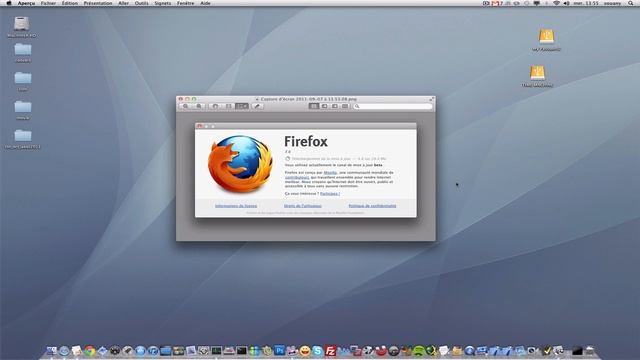Open Google Chrome from the Dock
This screenshot has height=360, width=640.
click(89, 351)
